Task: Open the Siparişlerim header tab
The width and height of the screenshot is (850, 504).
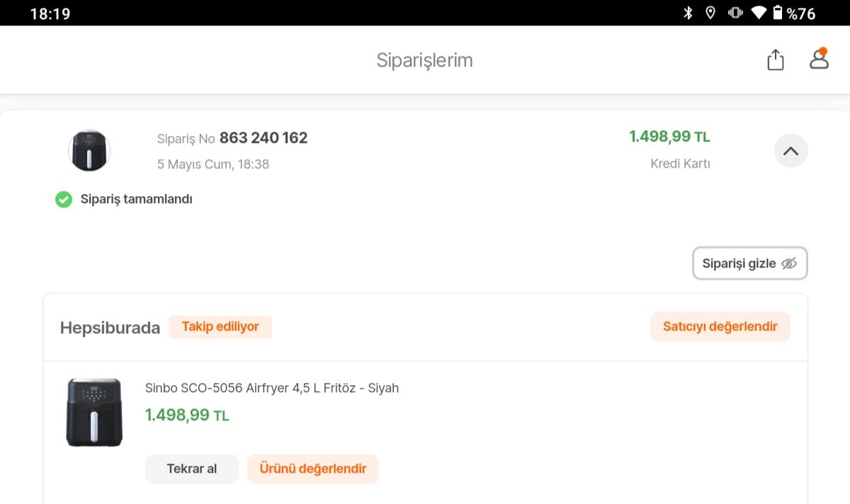Action: [424, 59]
